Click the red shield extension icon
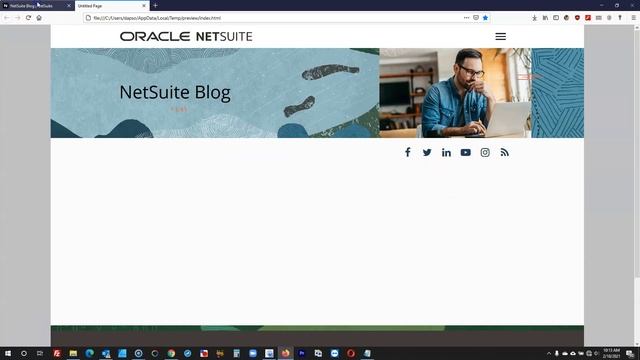 click(x=577, y=18)
